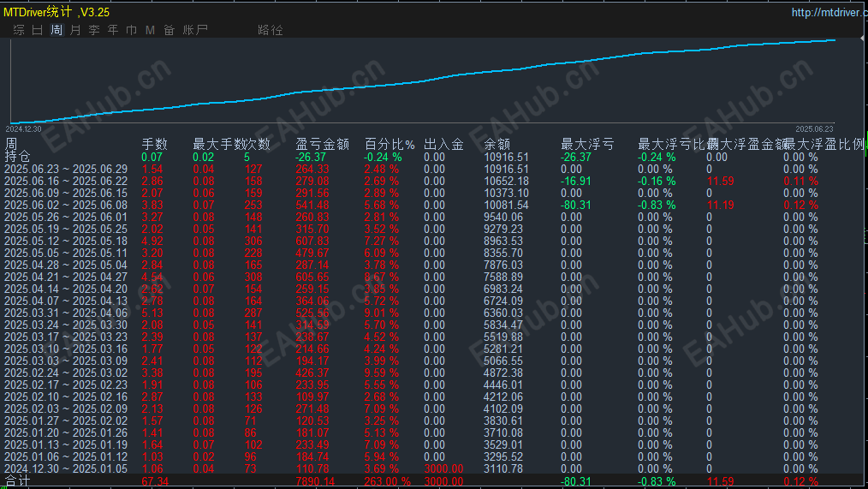868x489 pixels.
Task: Select week row 2025.06.16 ~ 2025.06.22
Action: [66, 181]
